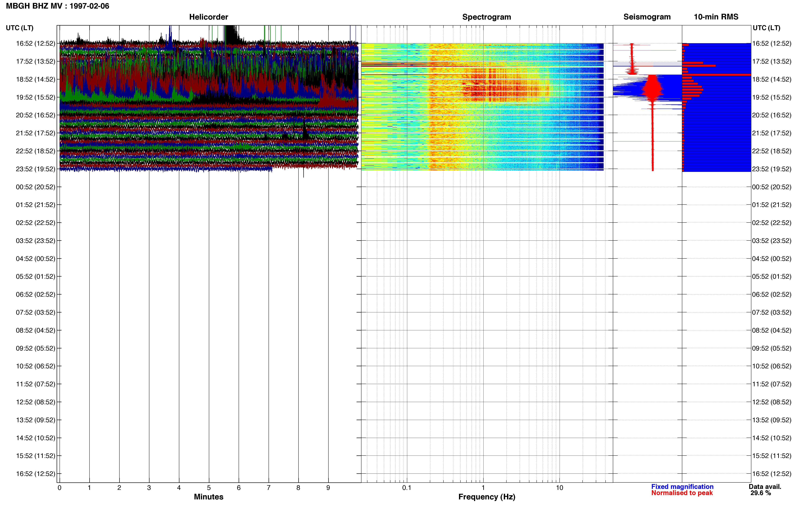Screen dimensions: 812x508
Task: Select left time label 03:52 (23:52)
Action: 36,240
